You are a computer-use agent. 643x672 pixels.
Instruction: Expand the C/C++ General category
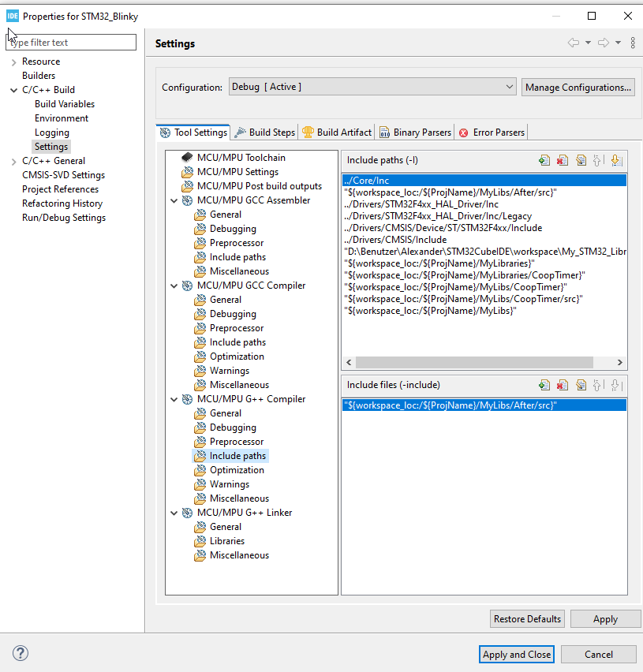13,162
